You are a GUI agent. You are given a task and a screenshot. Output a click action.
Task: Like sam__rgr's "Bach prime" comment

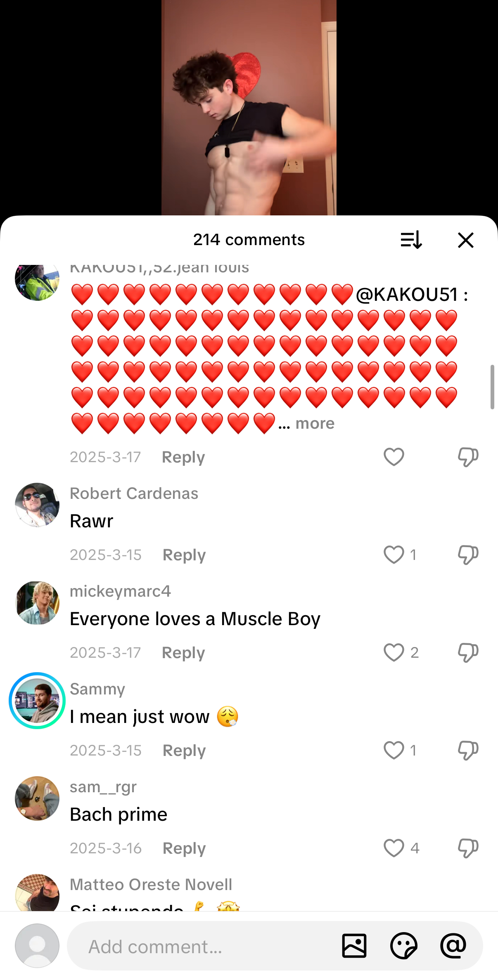pos(394,848)
